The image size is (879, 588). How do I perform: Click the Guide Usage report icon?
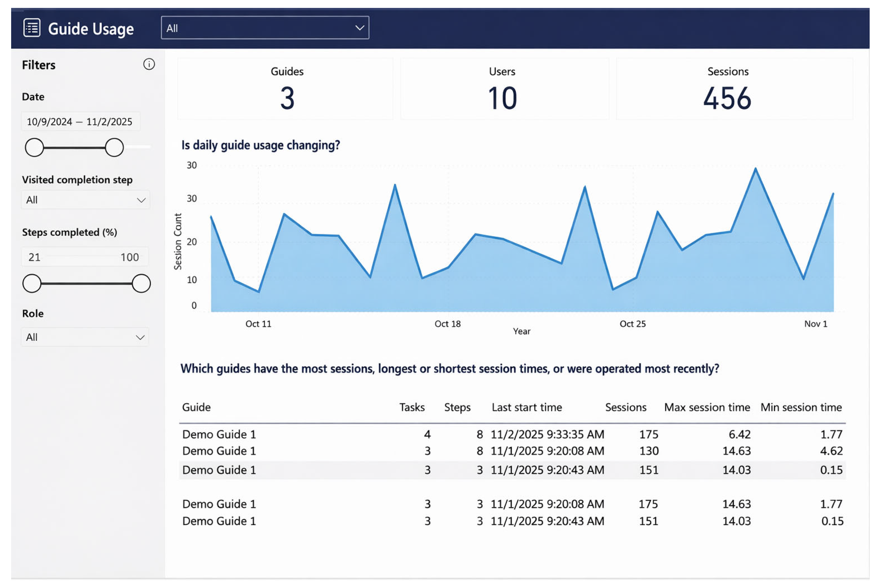coord(32,28)
